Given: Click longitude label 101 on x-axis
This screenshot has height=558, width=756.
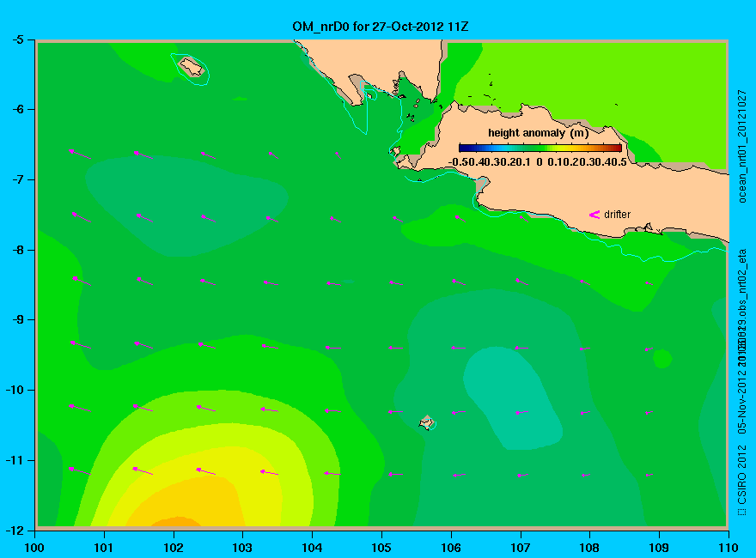Looking at the screenshot, I should pos(104,548).
